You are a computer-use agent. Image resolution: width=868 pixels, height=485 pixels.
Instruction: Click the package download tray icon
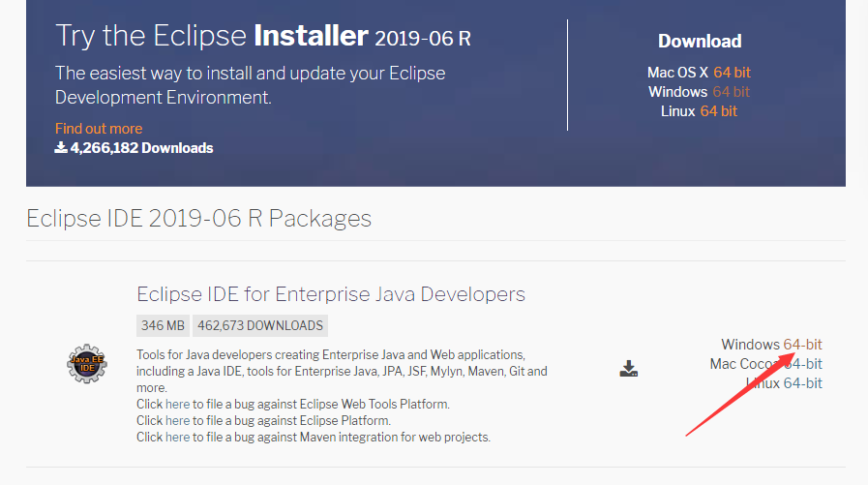pos(629,368)
